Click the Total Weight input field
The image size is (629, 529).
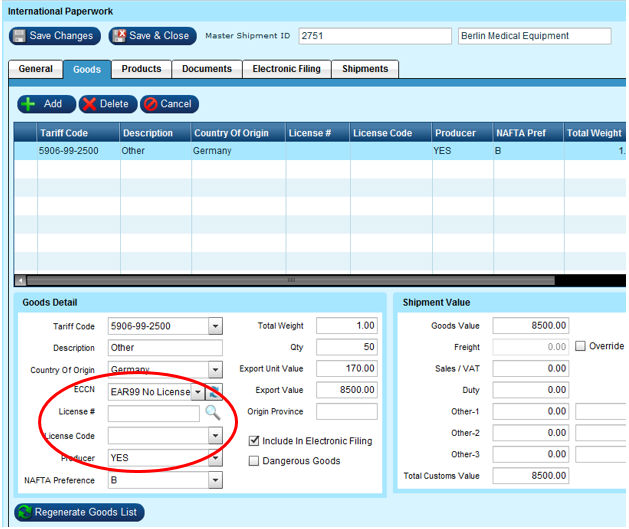click(x=347, y=326)
